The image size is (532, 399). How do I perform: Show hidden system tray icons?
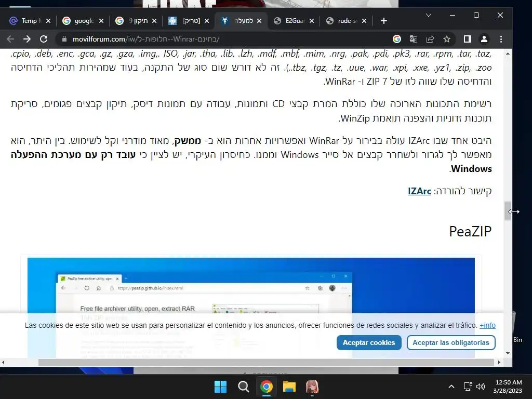(x=451, y=387)
